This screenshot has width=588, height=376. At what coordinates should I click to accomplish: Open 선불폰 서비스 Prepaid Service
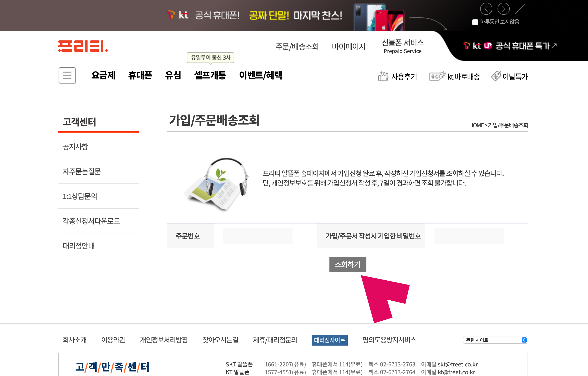point(403,46)
